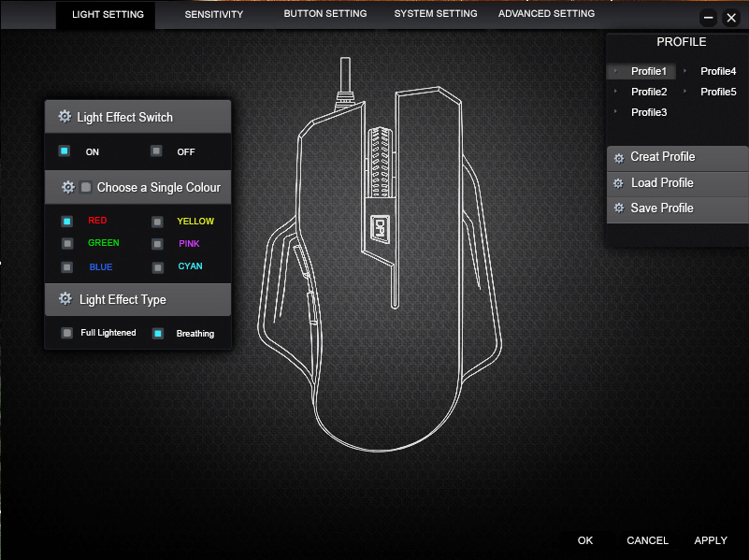Click the CANCEL button
Viewport: 749px width, 560px height.
(647, 540)
